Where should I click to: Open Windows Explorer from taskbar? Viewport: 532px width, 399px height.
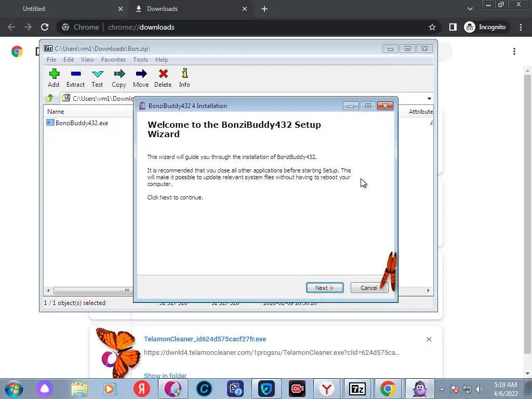click(79, 389)
